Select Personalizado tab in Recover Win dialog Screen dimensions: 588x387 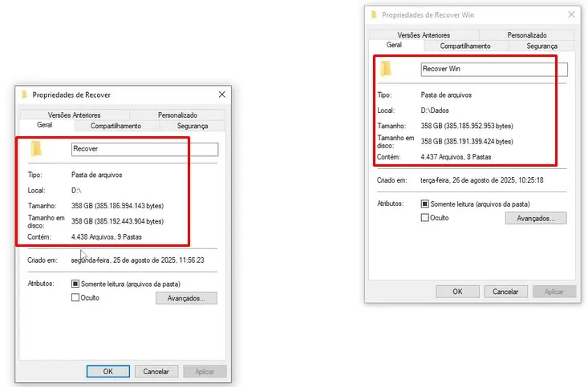coord(527,35)
